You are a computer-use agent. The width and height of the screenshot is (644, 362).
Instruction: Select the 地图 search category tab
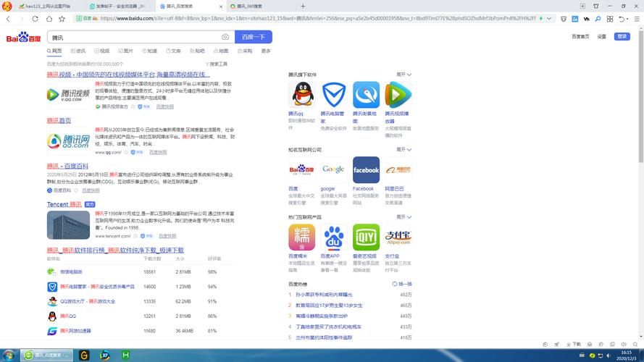pos(221,51)
